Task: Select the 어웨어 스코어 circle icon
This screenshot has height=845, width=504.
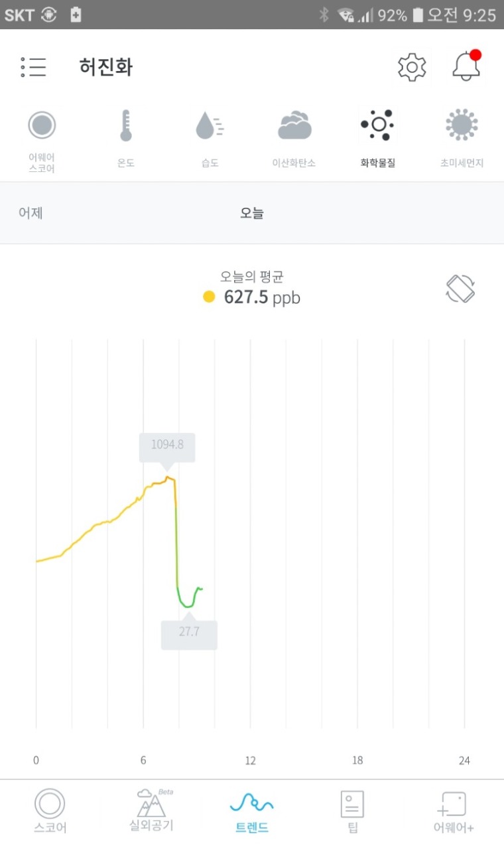Action: [x=42, y=125]
